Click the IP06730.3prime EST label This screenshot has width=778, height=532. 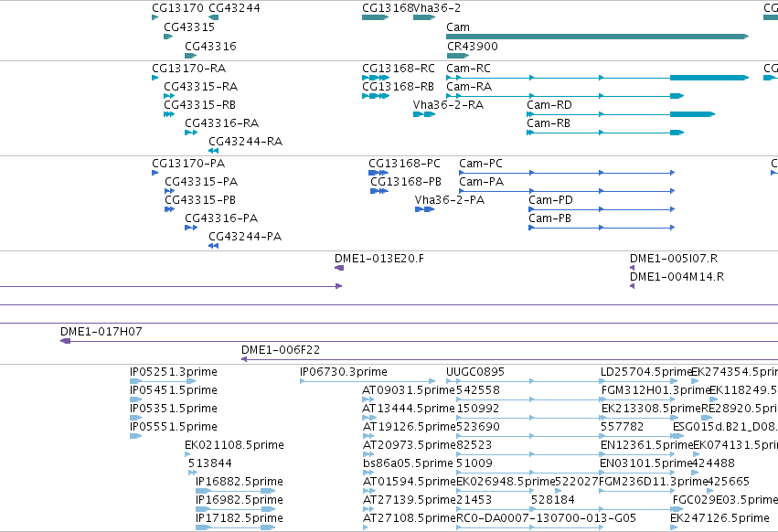(x=344, y=372)
